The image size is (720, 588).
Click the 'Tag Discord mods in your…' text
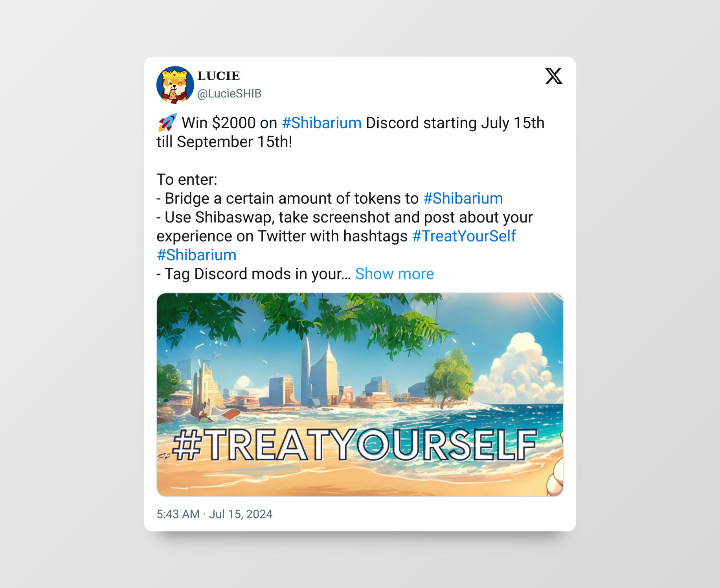[x=253, y=274]
